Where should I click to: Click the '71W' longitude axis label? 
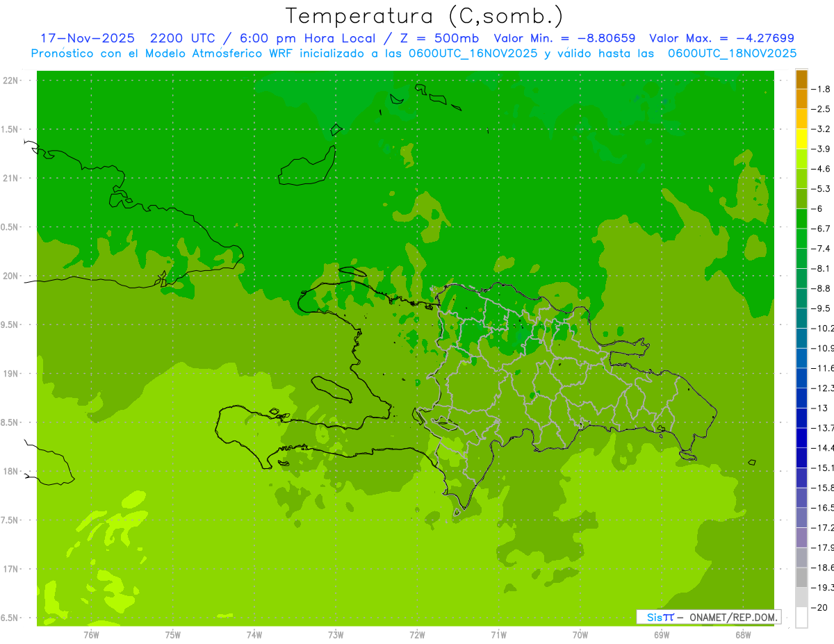[x=498, y=635]
